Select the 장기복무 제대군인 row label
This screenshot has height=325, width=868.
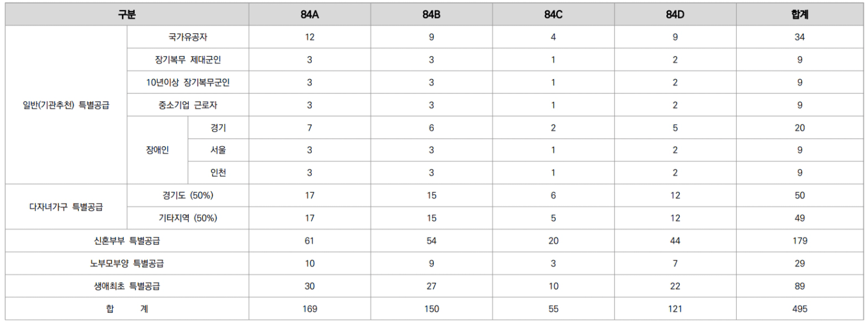pyautogui.click(x=188, y=60)
